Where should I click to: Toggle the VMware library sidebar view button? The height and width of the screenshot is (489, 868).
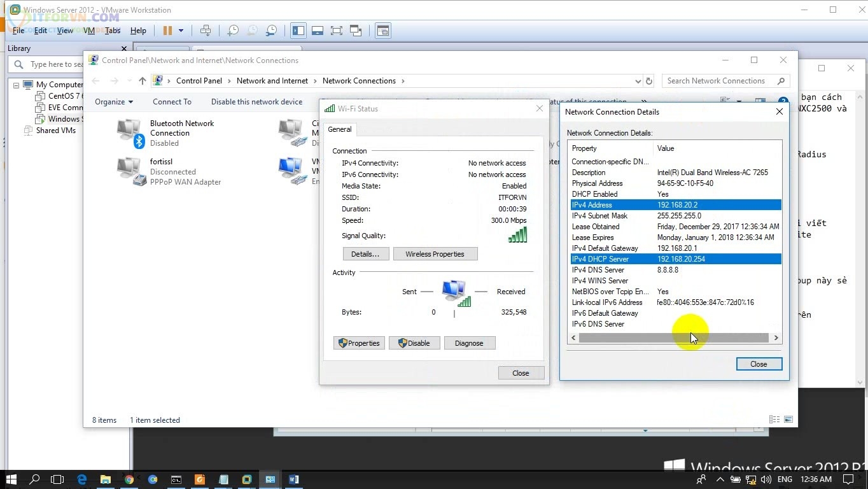coord(298,31)
